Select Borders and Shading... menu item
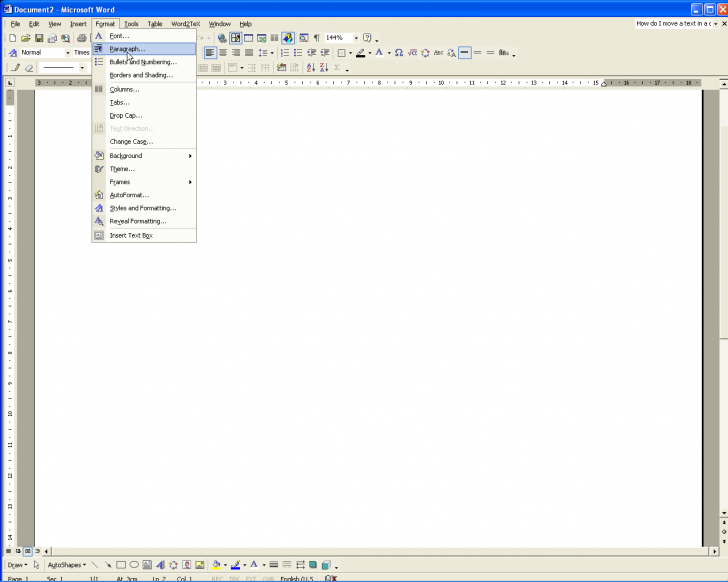 (x=144, y=75)
